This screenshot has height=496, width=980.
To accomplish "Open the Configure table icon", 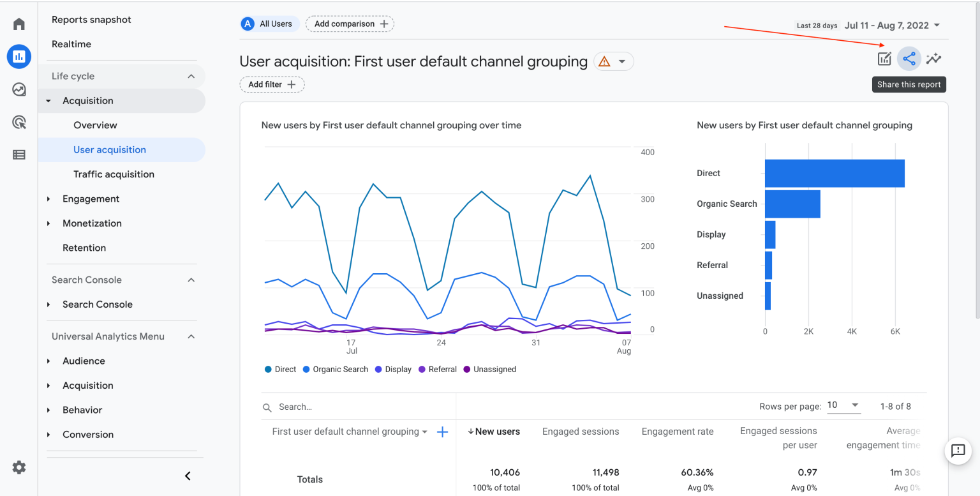I will coord(19,154).
